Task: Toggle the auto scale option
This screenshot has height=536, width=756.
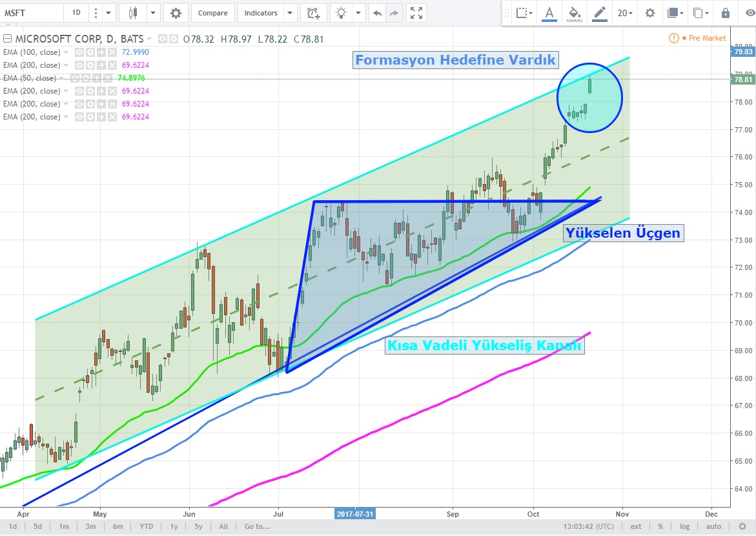Action: tap(705, 526)
